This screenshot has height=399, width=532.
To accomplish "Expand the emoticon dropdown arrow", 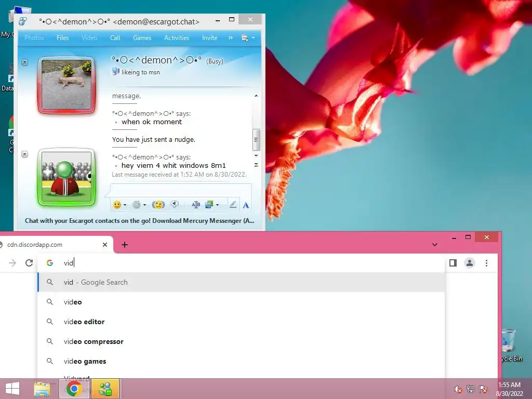I will point(125,205).
